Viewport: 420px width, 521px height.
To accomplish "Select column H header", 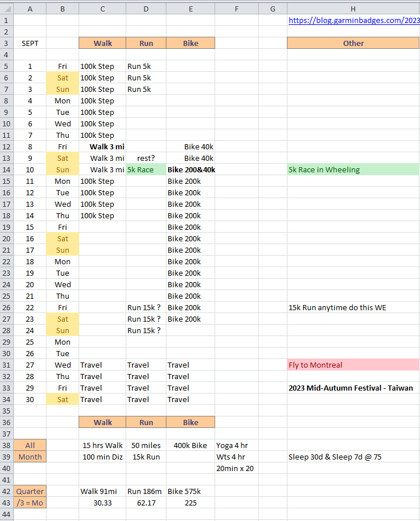I will 353,8.
